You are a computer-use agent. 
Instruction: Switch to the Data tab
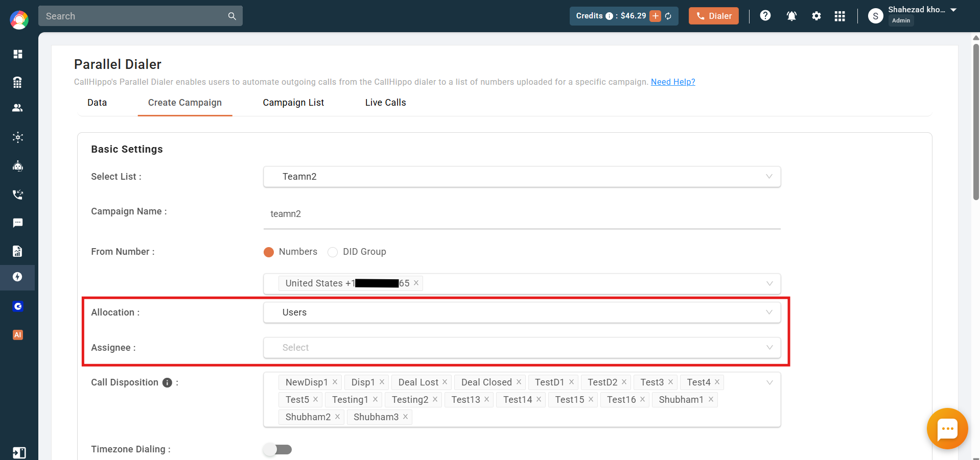pos(97,103)
